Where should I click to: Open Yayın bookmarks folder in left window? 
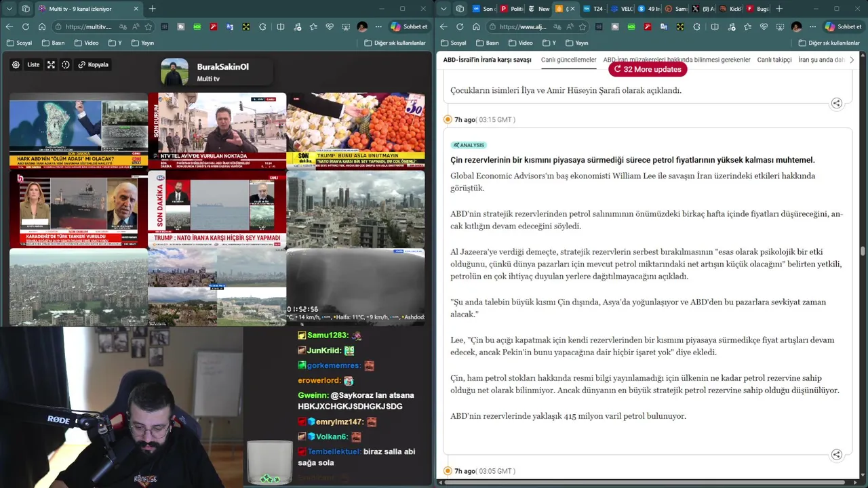tap(142, 43)
